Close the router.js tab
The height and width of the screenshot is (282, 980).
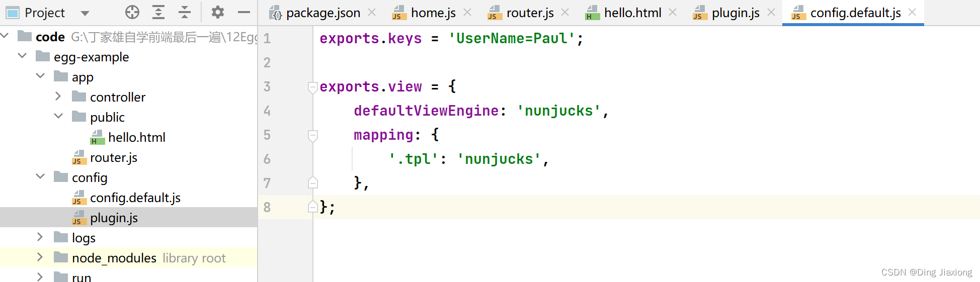[565, 12]
